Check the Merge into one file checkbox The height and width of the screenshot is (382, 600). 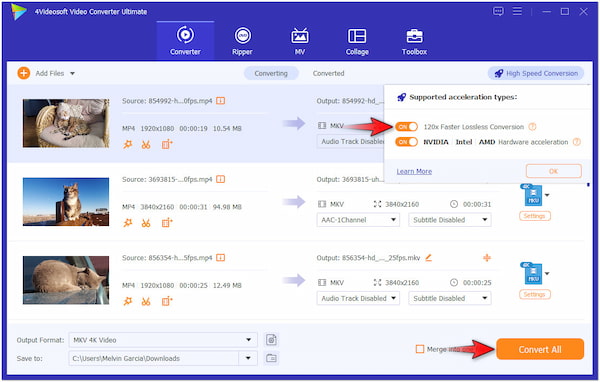[420, 349]
